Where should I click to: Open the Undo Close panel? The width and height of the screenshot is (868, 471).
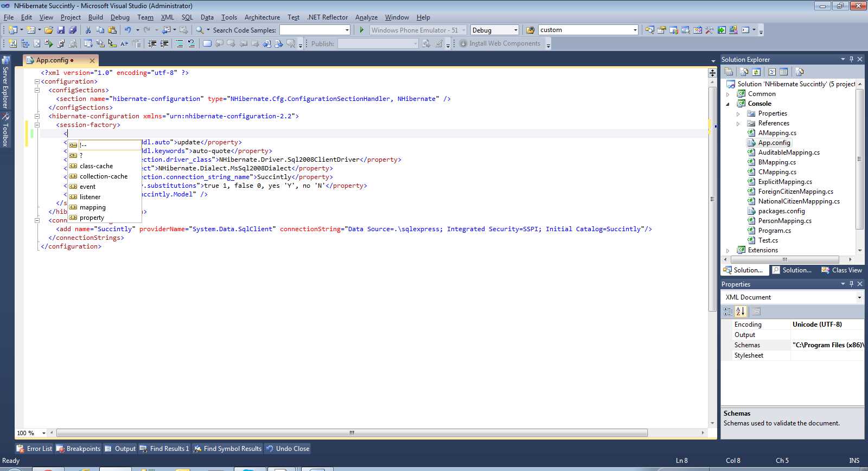[288, 449]
